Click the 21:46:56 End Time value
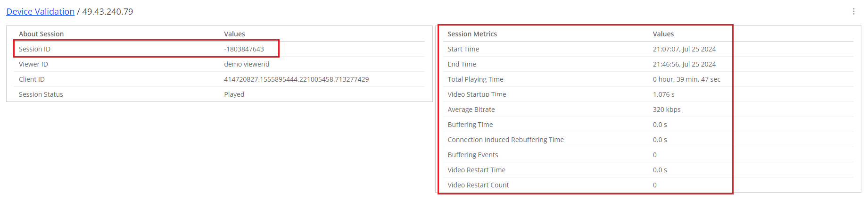This screenshot has width=868, height=211. (684, 64)
